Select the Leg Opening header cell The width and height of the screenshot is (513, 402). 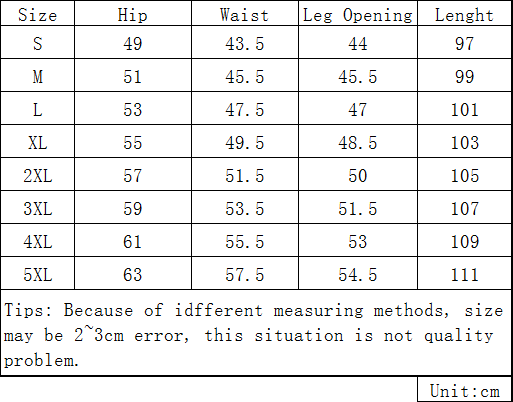pyautogui.click(x=357, y=15)
